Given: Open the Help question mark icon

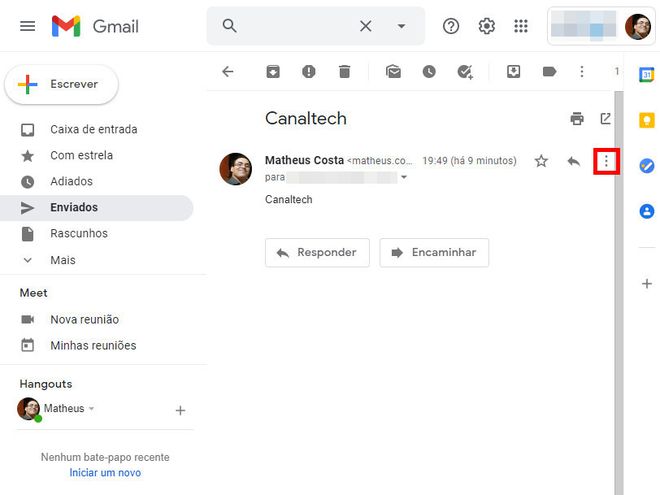Looking at the screenshot, I should (x=451, y=26).
